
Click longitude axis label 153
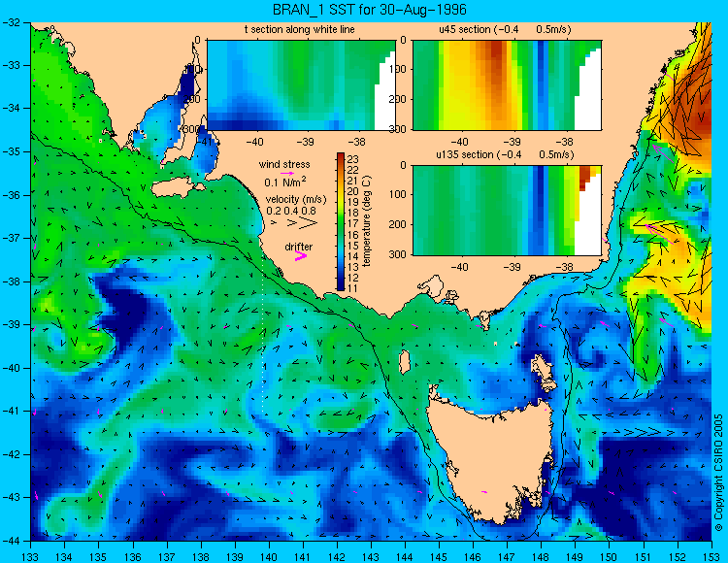tap(711, 557)
